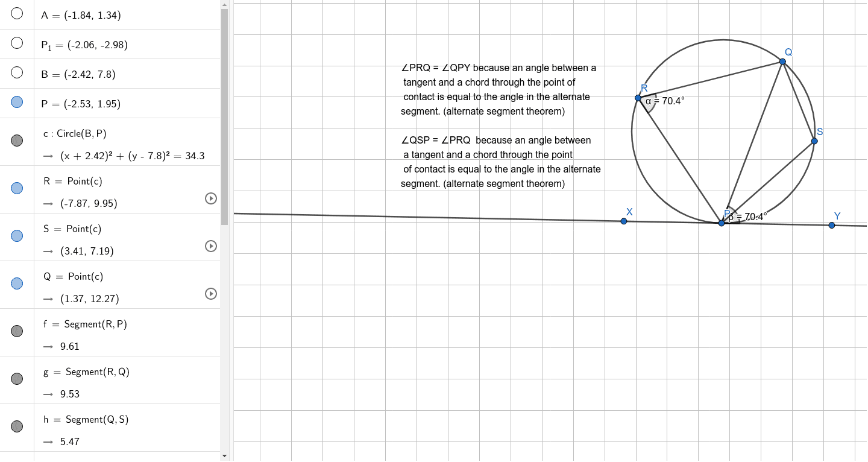Viewport: 868px width, 462px height.
Task: Hide point P using its visibility circle
Action: 17,102
